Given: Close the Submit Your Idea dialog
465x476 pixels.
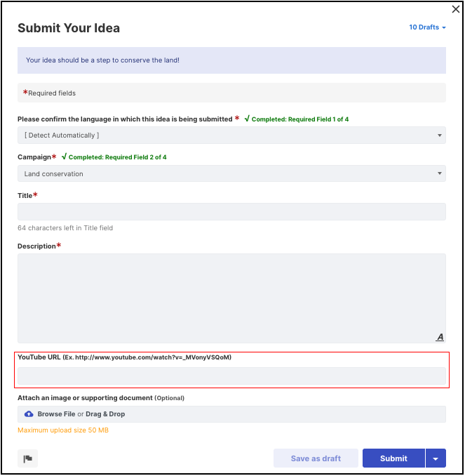Looking at the screenshot, I should [456, 9].
